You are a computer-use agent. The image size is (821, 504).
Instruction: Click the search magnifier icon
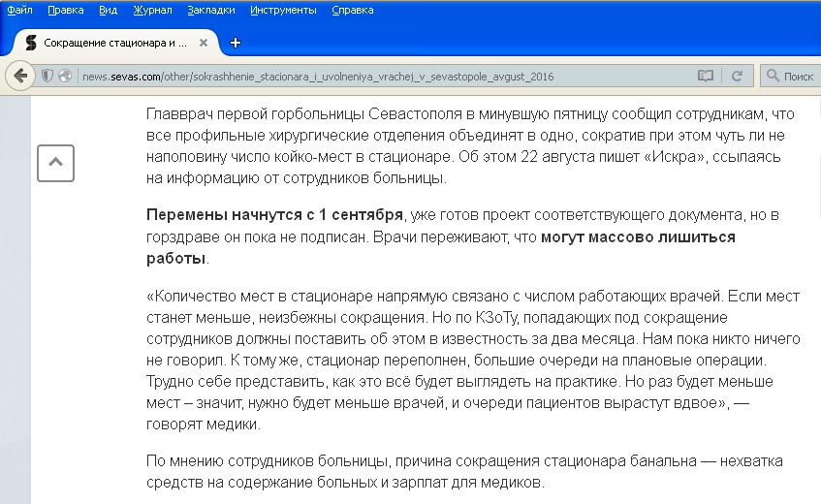[773, 76]
